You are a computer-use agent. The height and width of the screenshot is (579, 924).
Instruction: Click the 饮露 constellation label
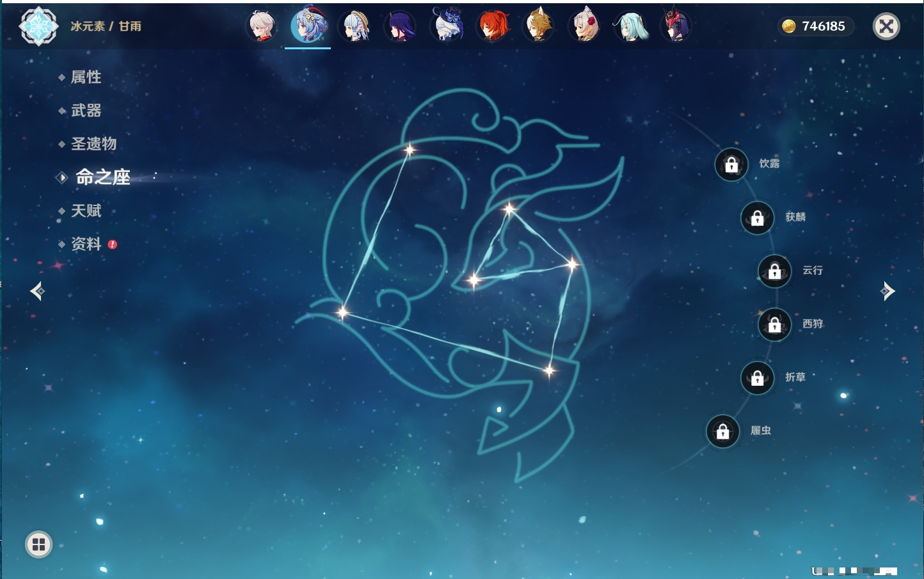[x=769, y=164]
